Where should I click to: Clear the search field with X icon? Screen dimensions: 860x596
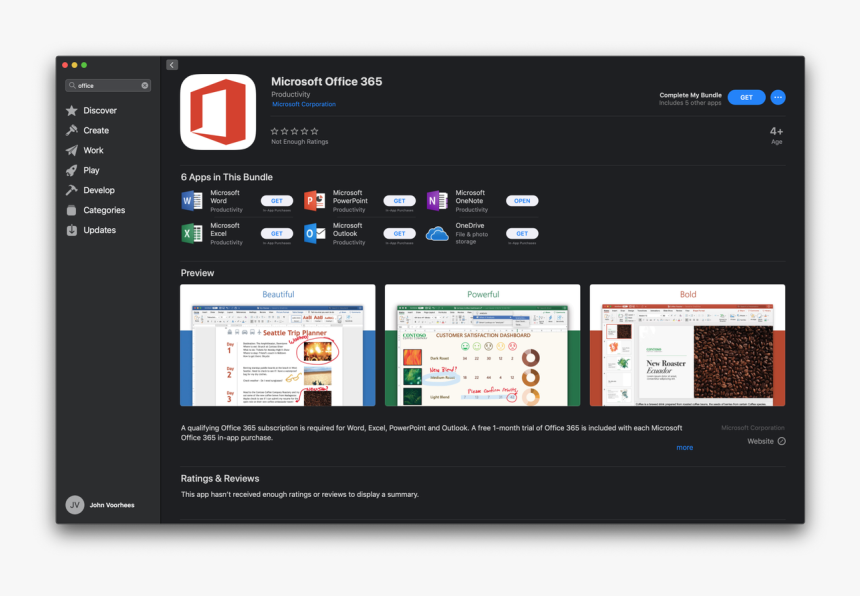pos(145,86)
